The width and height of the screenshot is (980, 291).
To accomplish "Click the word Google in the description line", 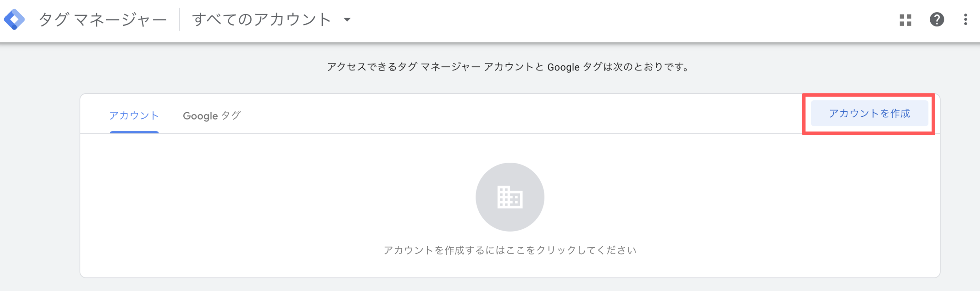I will (563, 67).
